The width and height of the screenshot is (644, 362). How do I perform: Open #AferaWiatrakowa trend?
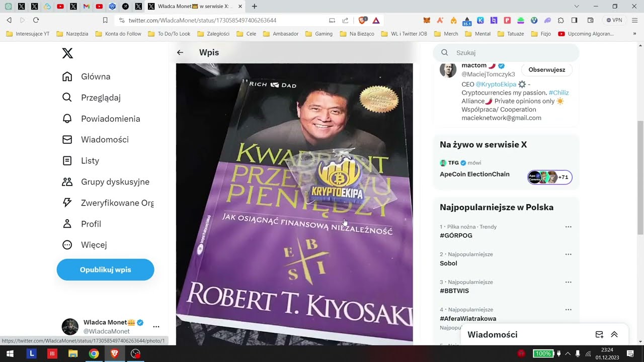click(468, 318)
